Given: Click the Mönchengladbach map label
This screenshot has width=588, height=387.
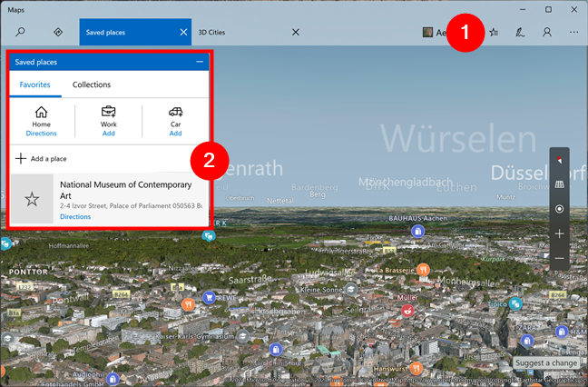Looking at the screenshot, I should [x=406, y=182].
